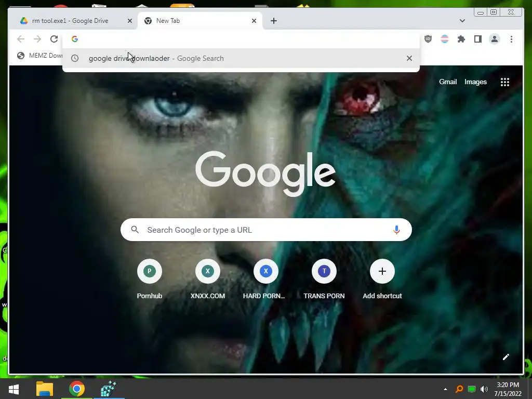This screenshot has height=399, width=532.
Task: Remove the google drive downlaoder suggestion
Action: (x=409, y=58)
